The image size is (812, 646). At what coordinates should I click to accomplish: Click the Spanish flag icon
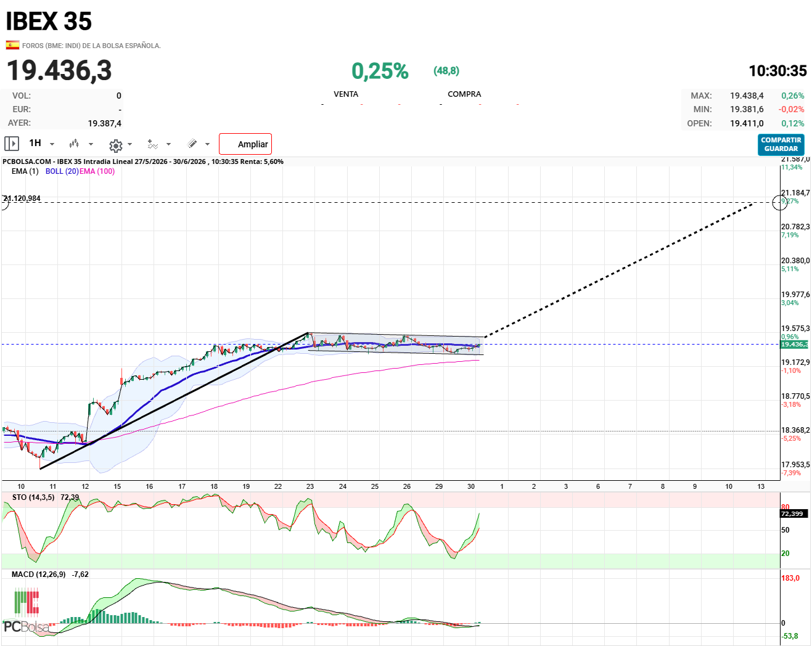[12, 45]
